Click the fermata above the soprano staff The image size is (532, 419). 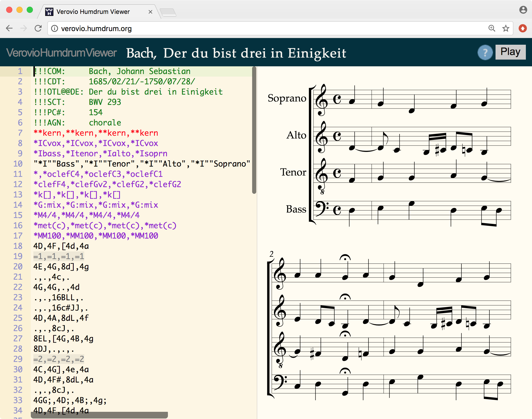point(345,257)
